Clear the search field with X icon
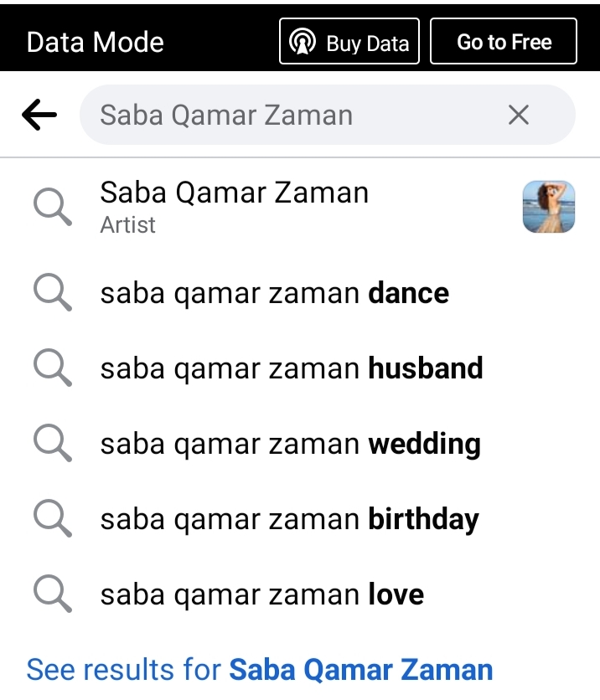The height and width of the screenshot is (700, 600). coord(518,115)
